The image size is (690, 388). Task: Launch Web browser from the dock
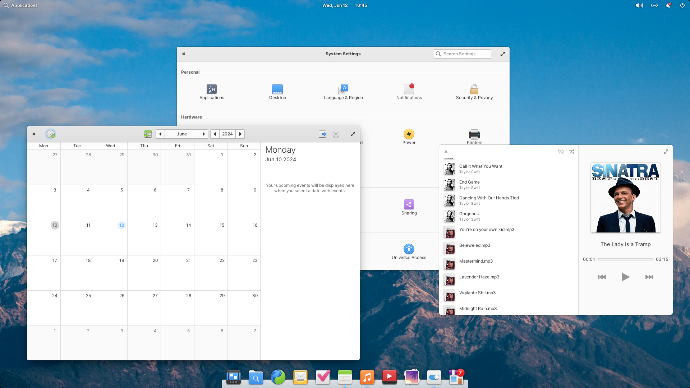(278, 377)
